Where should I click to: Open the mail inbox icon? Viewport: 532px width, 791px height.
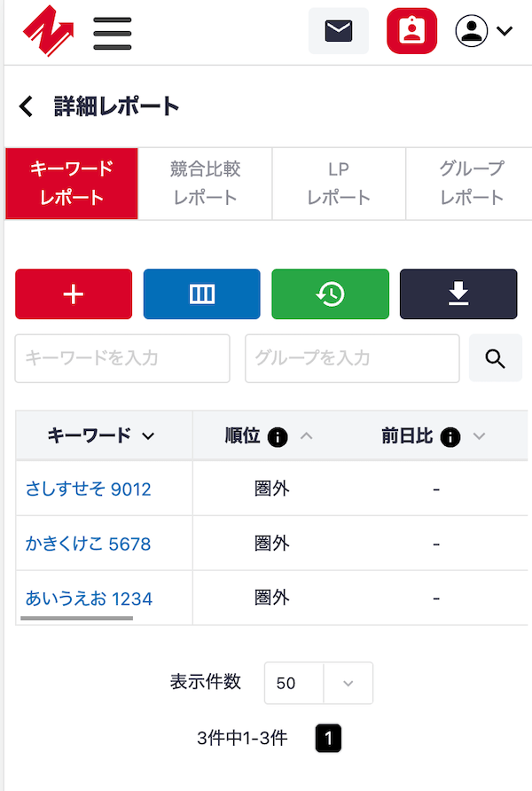click(x=338, y=31)
